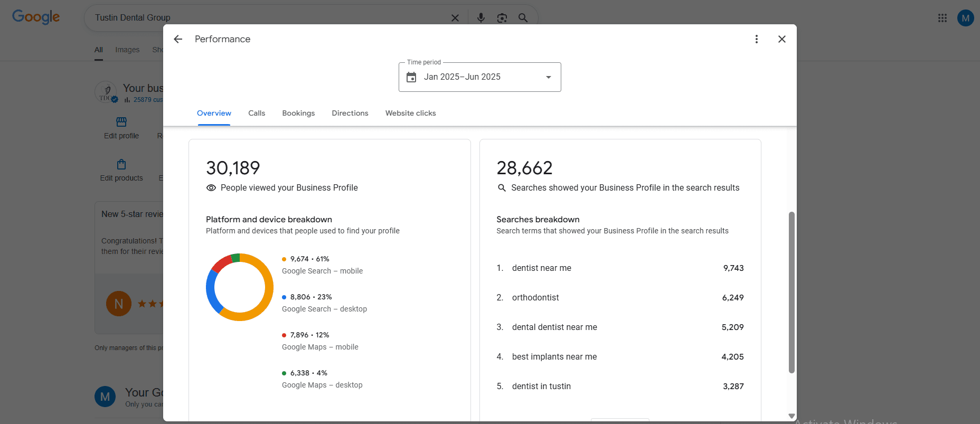Click the TDC business logo
This screenshot has width=980, height=424.
(106, 92)
